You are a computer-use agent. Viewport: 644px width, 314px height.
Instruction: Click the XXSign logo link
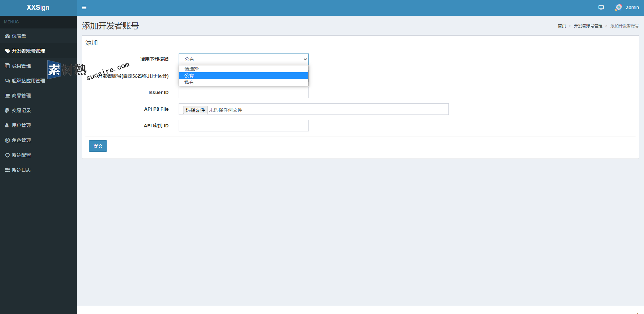tap(38, 7)
